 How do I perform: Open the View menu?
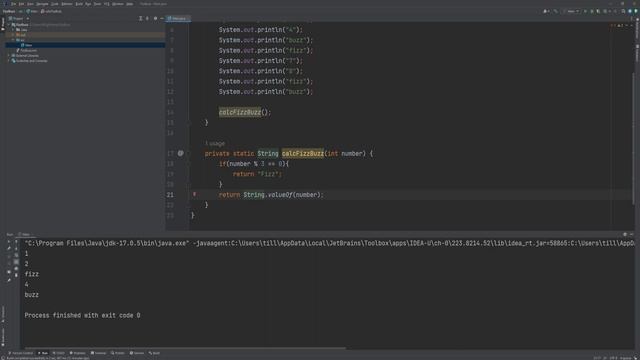pyautogui.click(x=30, y=4)
